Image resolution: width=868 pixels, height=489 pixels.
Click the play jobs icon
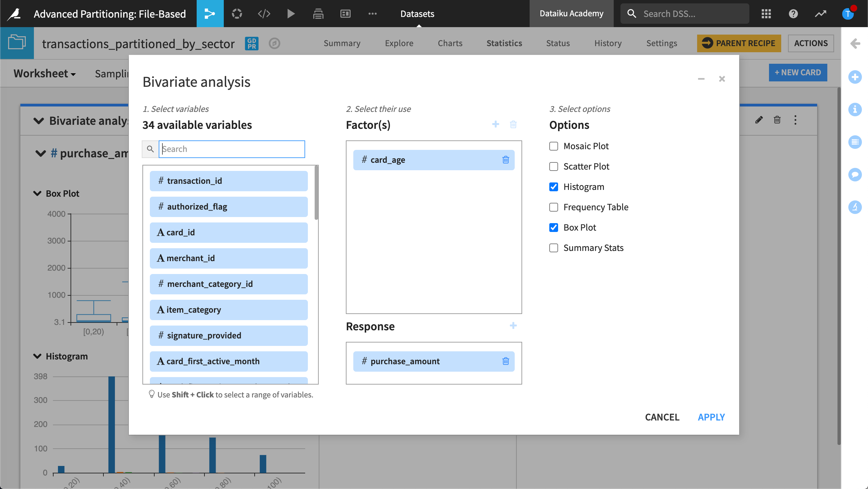291,14
